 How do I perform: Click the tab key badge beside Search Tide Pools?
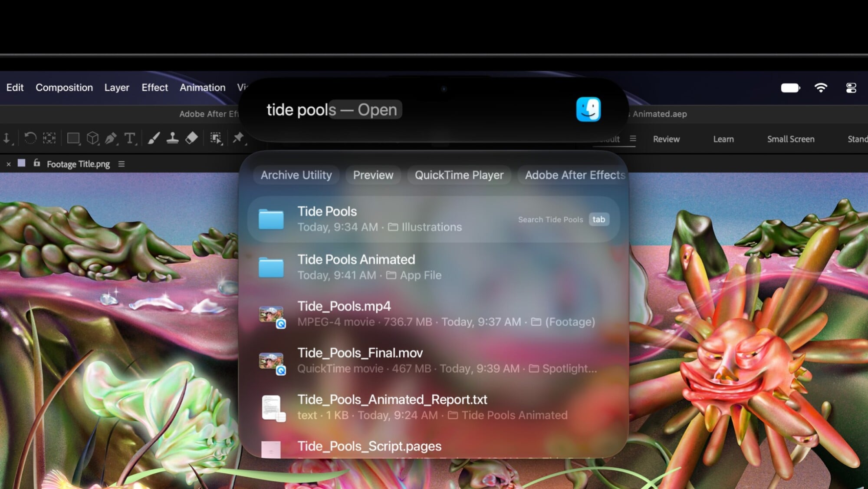click(x=599, y=219)
